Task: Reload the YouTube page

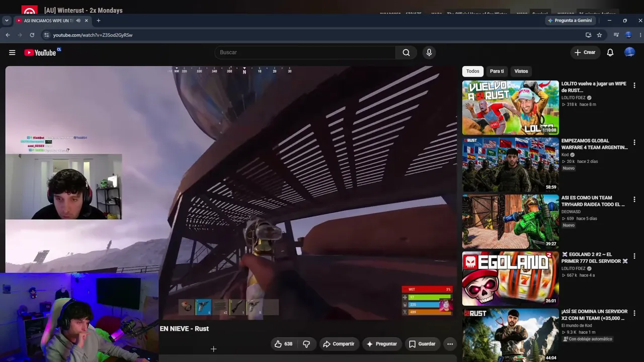Action: click(32, 35)
